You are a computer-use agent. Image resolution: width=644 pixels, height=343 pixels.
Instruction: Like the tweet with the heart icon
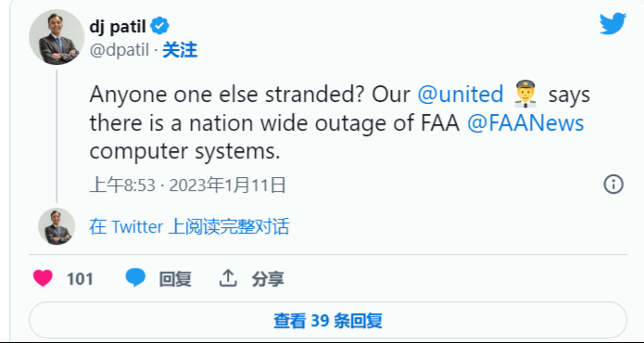click(44, 278)
